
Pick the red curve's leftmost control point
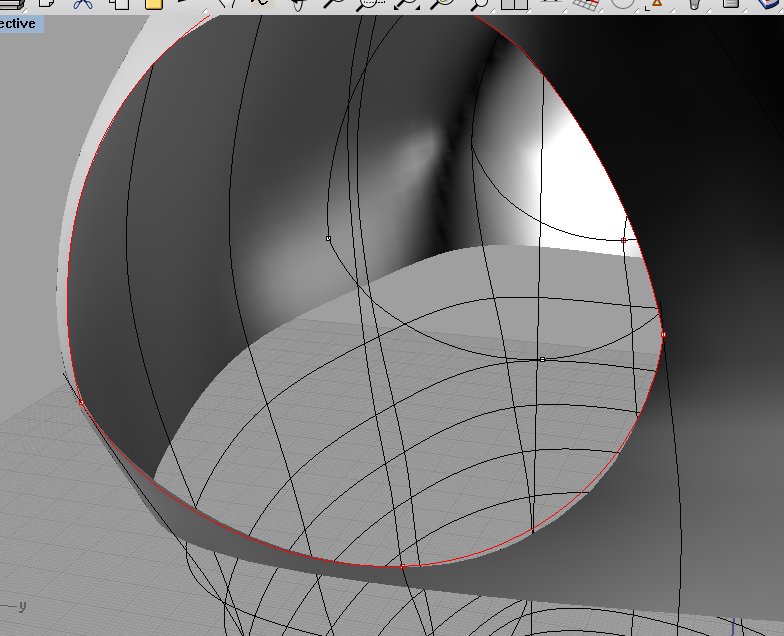point(81,402)
